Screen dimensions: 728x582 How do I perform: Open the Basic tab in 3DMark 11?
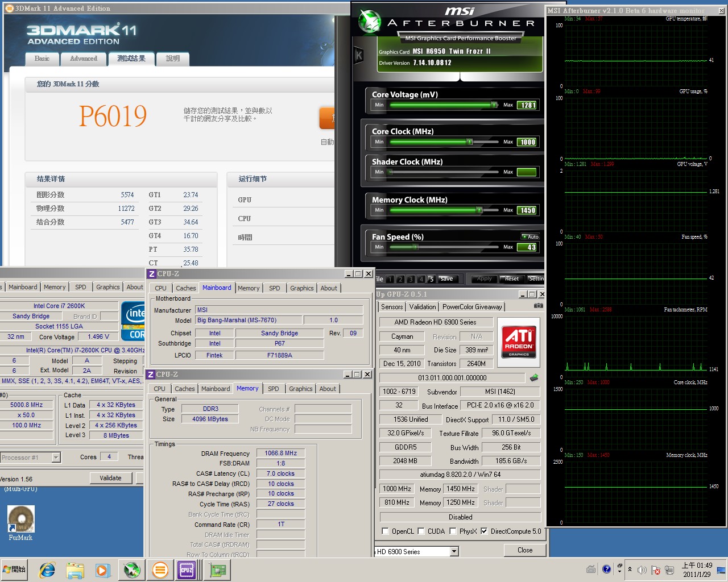coord(42,59)
